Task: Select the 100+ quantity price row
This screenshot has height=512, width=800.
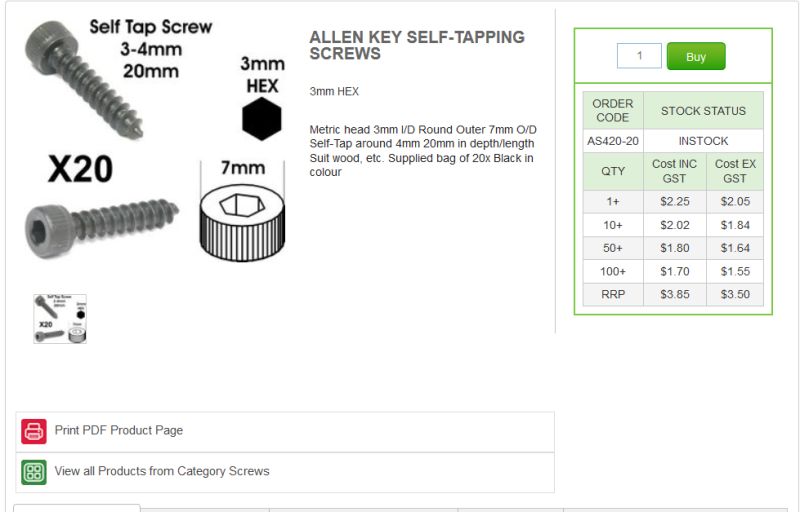Action: coord(673,271)
